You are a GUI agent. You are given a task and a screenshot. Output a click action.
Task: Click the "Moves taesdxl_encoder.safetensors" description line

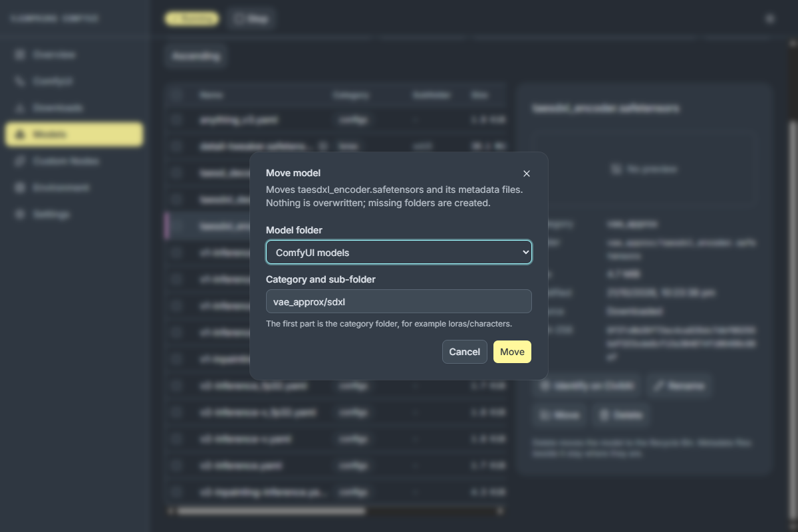point(394,190)
